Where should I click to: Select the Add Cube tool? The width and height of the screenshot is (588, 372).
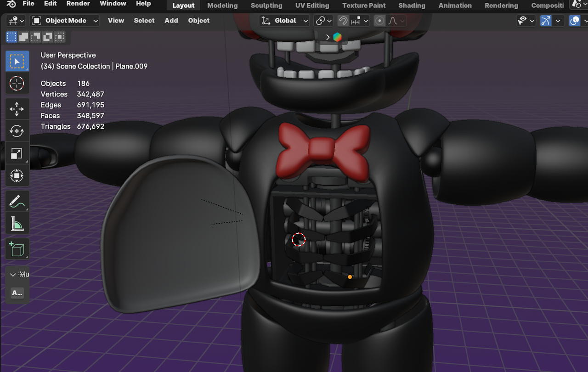(x=17, y=249)
